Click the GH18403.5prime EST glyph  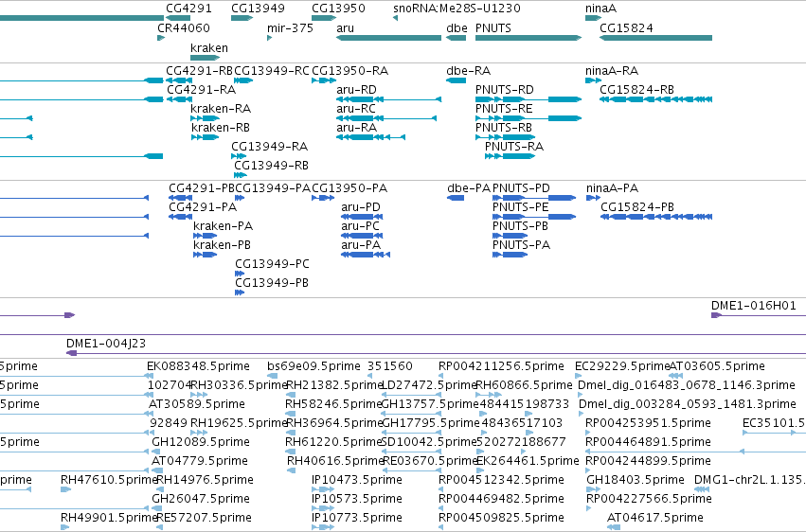coord(593,489)
